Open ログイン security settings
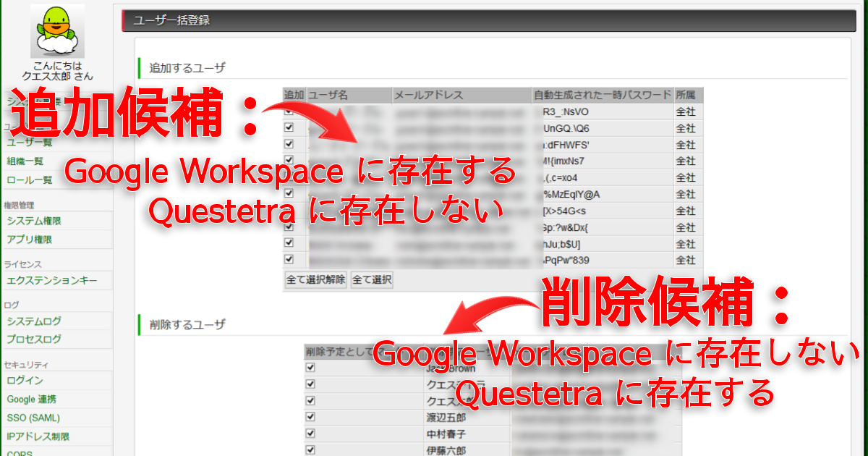The image size is (868, 456). click(x=25, y=380)
